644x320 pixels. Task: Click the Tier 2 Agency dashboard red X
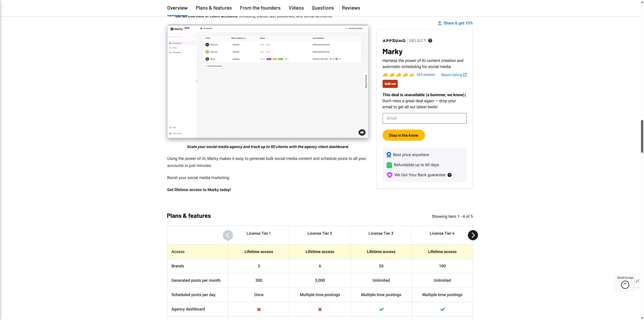tap(320, 309)
